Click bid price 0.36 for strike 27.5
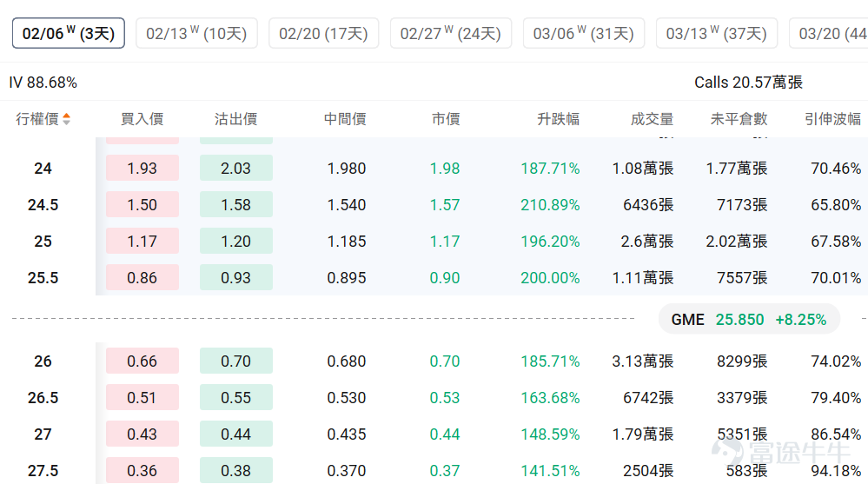 click(x=142, y=471)
